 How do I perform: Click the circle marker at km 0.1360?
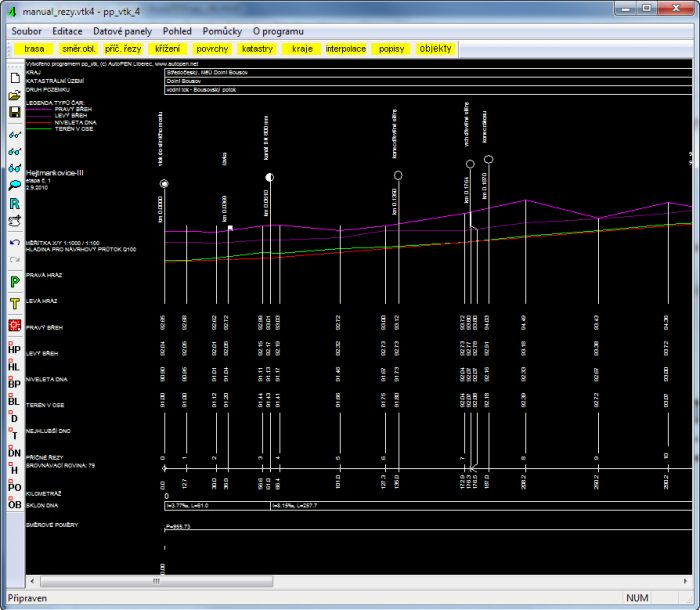click(x=398, y=175)
